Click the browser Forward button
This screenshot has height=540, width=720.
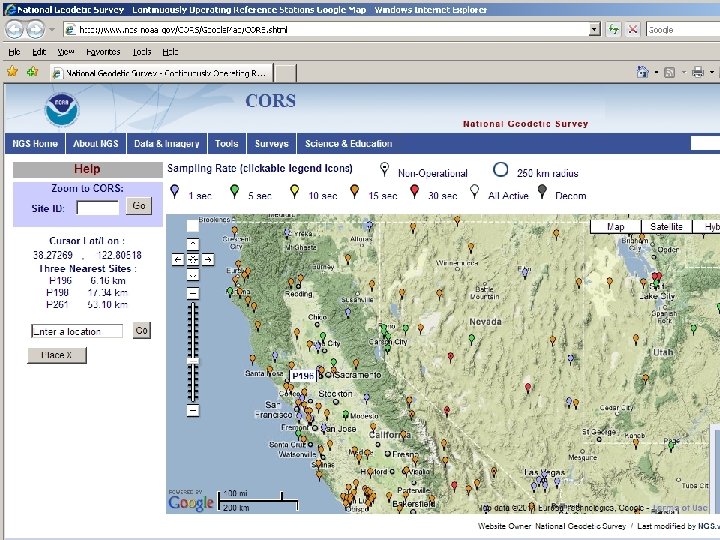[35, 29]
